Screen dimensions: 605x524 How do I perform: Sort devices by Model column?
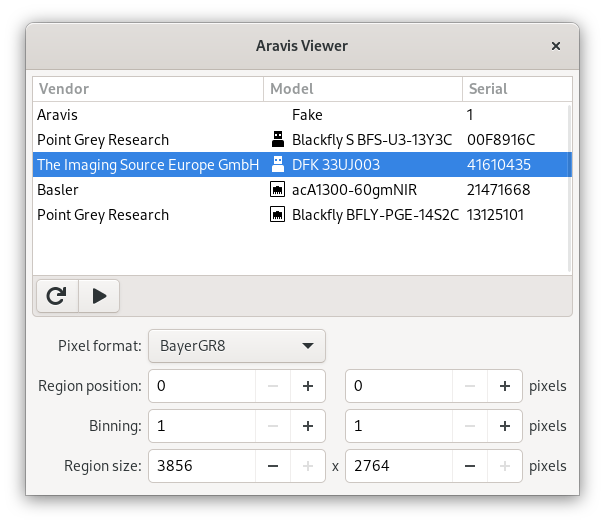[x=362, y=89]
